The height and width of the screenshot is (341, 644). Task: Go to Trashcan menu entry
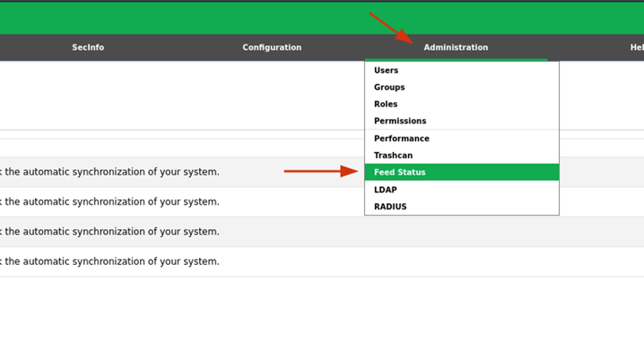click(462, 155)
